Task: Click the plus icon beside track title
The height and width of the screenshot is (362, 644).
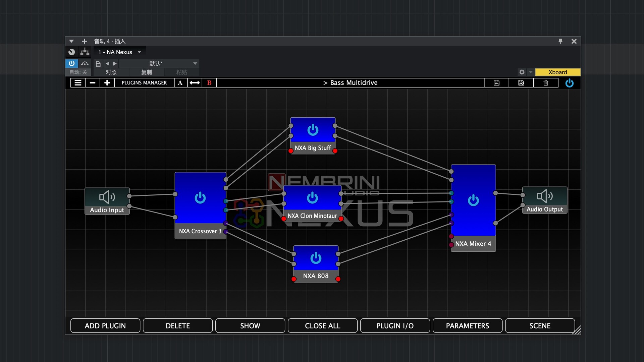Action: click(x=85, y=41)
